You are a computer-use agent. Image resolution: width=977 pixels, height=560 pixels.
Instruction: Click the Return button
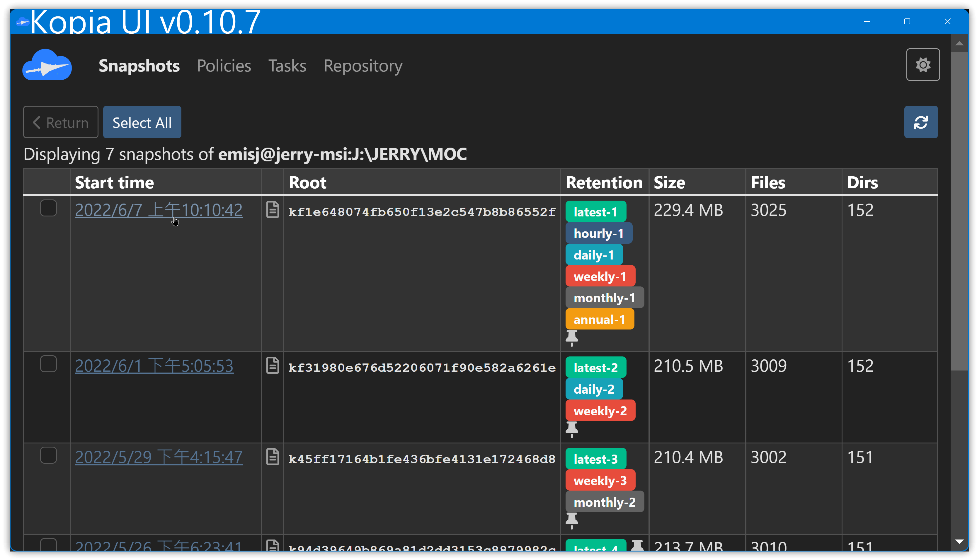tap(61, 122)
